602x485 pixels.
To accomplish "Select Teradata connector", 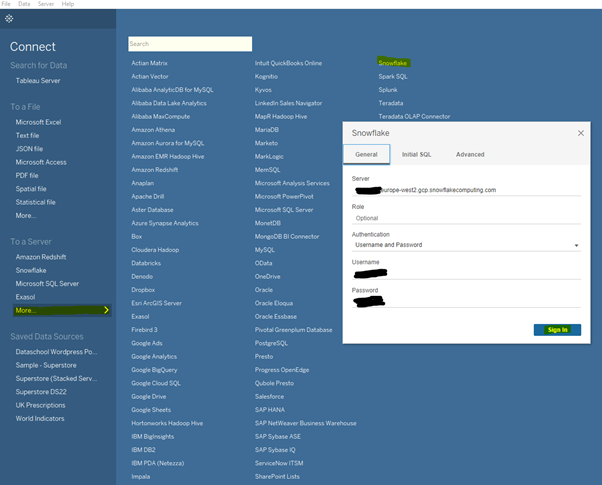I will click(x=390, y=103).
